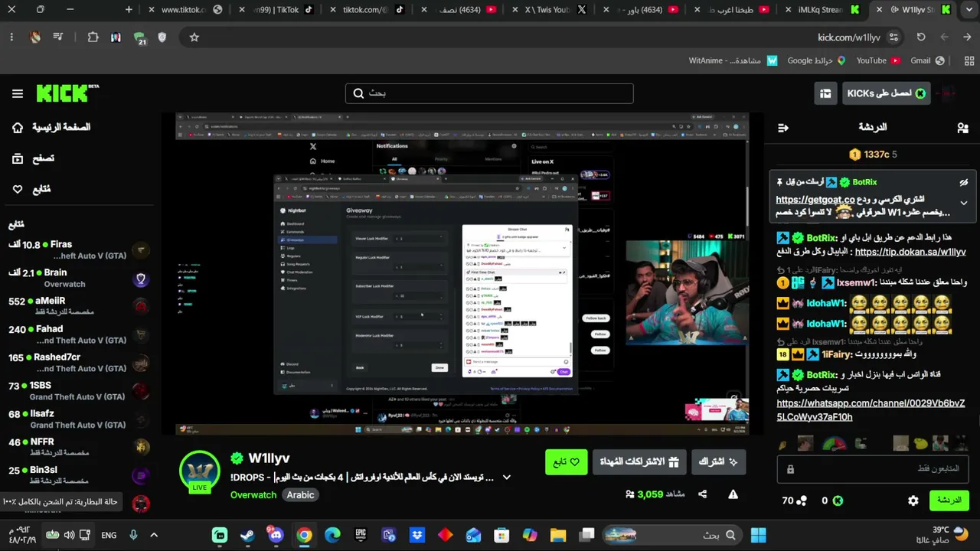Open the Following heart sidebar icon
Screen dimensions: 980x551
coord(18,189)
